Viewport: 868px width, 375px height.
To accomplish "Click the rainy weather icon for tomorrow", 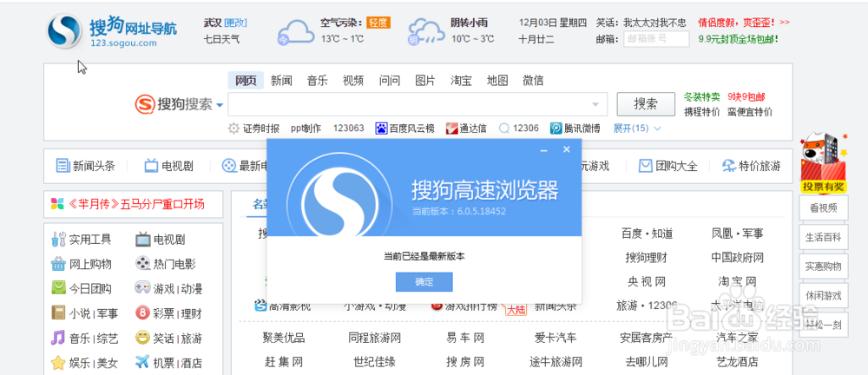I will [x=426, y=32].
